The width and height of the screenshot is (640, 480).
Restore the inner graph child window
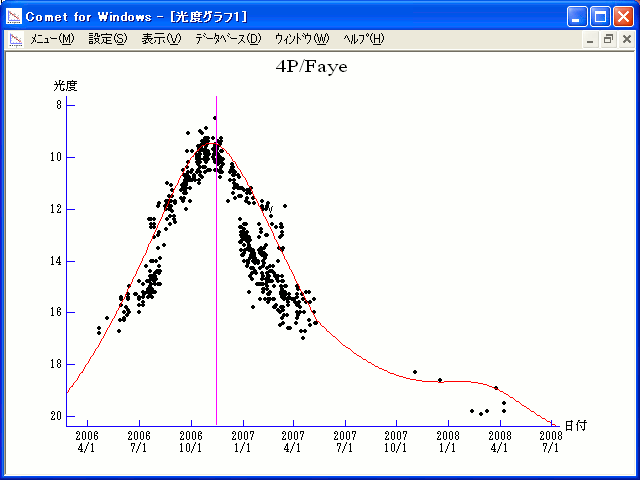coord(608,40)
